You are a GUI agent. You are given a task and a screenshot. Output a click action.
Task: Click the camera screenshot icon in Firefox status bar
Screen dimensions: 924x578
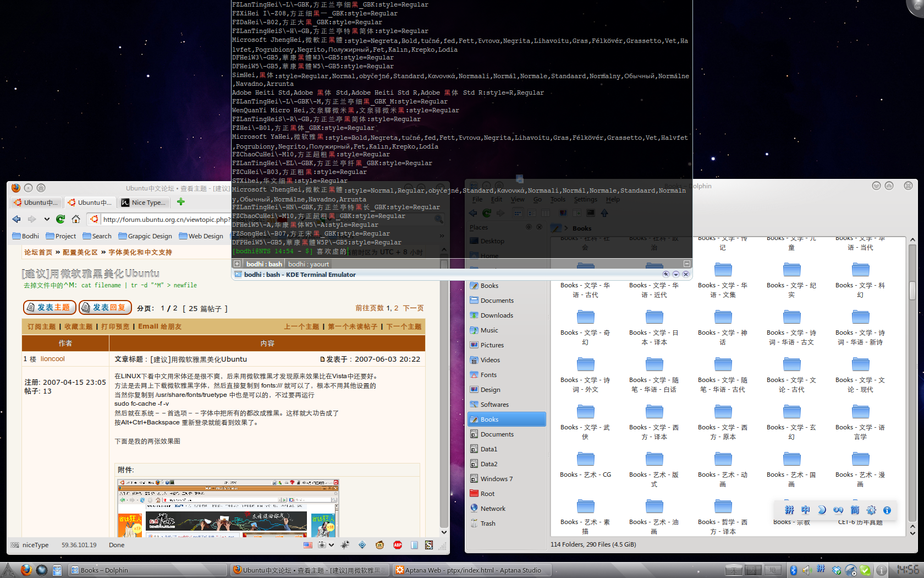(x=322, y=545)
